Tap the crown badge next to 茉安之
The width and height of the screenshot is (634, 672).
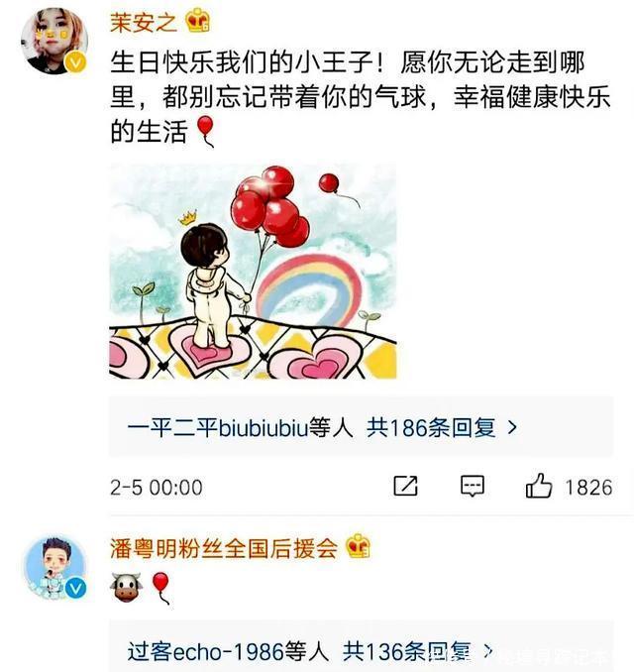[197, 21]
